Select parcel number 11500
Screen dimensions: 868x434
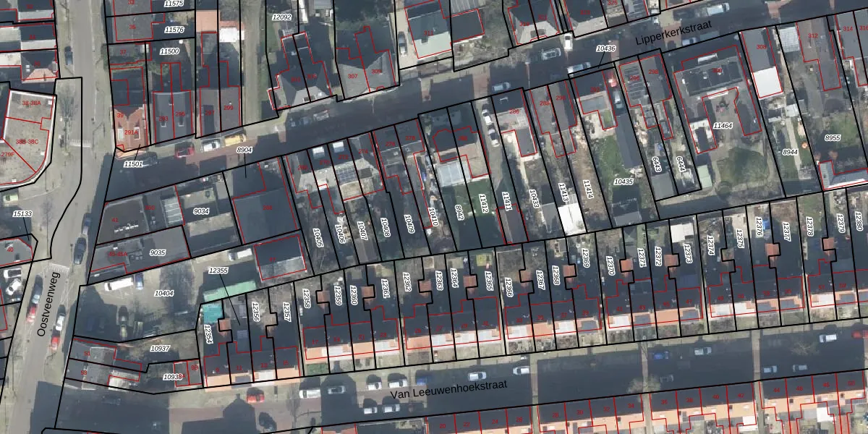pyautogui.click(x=169, y=51)
